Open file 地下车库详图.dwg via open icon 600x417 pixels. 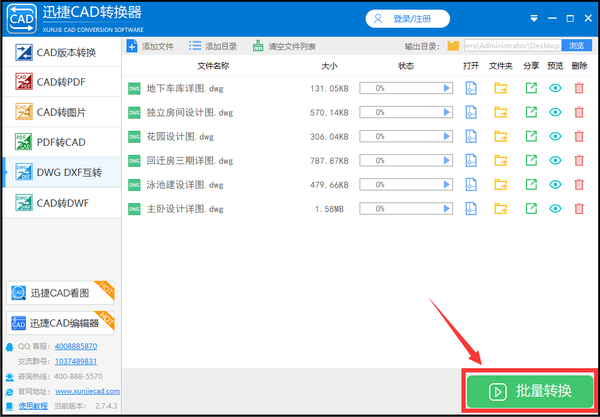point(471,88)
